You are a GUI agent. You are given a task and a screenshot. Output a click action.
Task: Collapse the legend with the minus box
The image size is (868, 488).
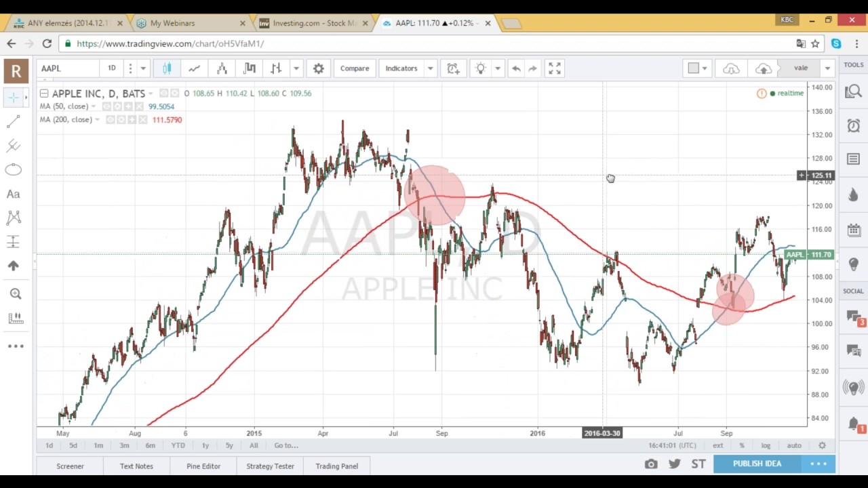pos(44,93)
